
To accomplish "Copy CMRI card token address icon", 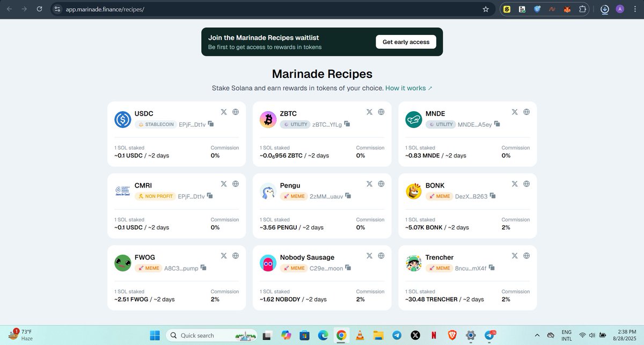I will click(210, 196).
